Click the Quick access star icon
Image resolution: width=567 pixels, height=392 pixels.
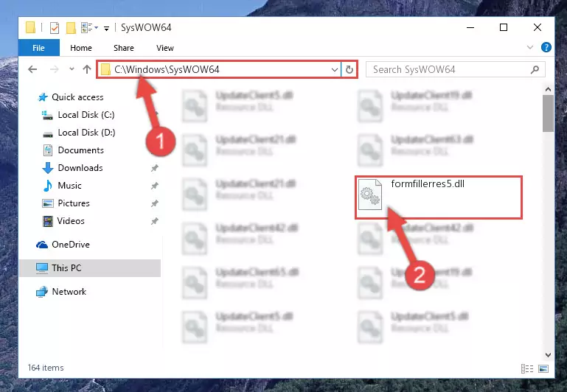43,97
